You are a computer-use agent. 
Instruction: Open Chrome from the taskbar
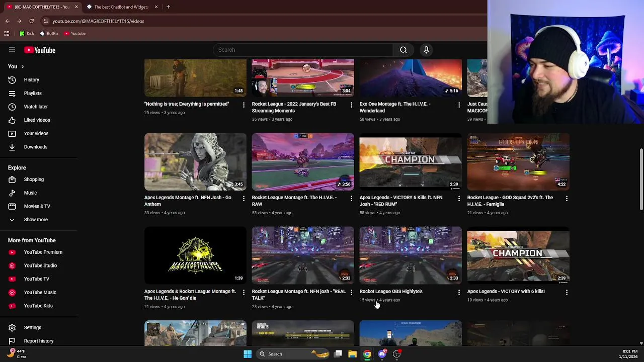pos(367,354)
